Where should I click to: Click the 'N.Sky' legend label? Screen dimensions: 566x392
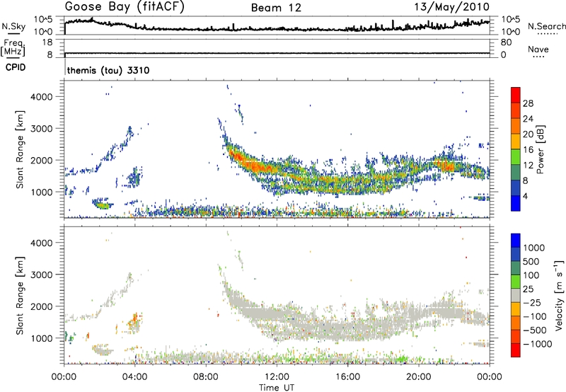coord(13,27)
